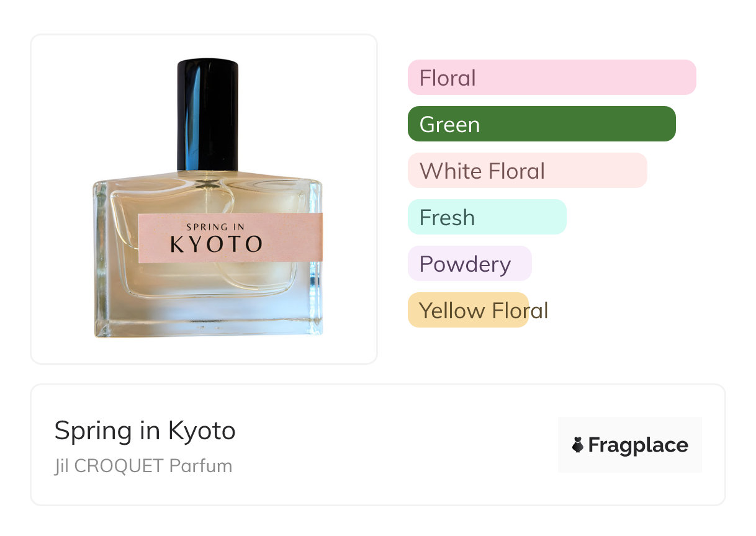Select the Powdery accord bar
The height and width of the screenshot is (536, 756).
[469, 264]
